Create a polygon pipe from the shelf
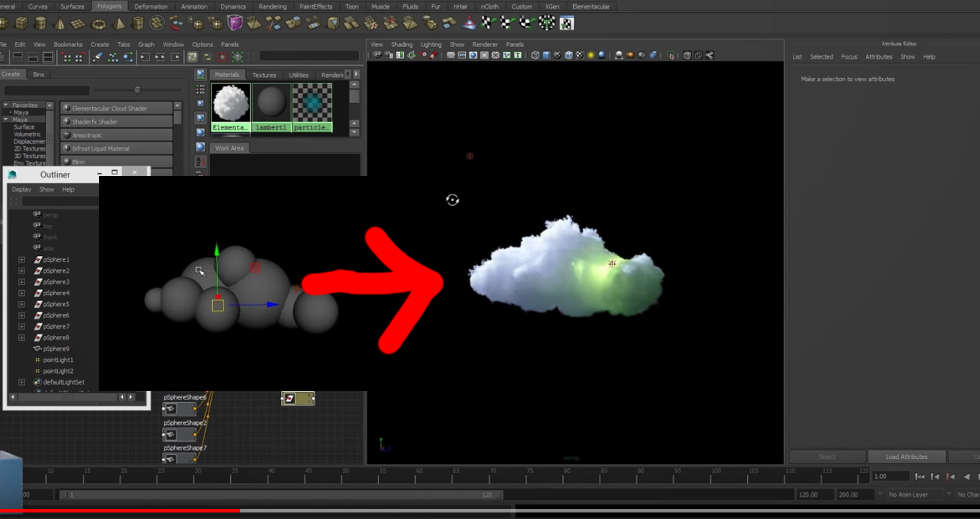This screenshot has height=519, width=980. coord(137,23)
